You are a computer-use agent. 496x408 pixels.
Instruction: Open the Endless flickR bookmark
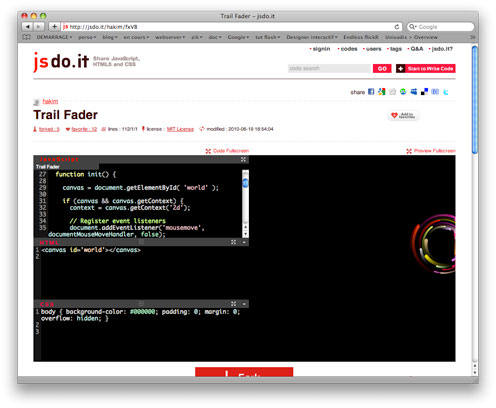[x=361, y=37]
